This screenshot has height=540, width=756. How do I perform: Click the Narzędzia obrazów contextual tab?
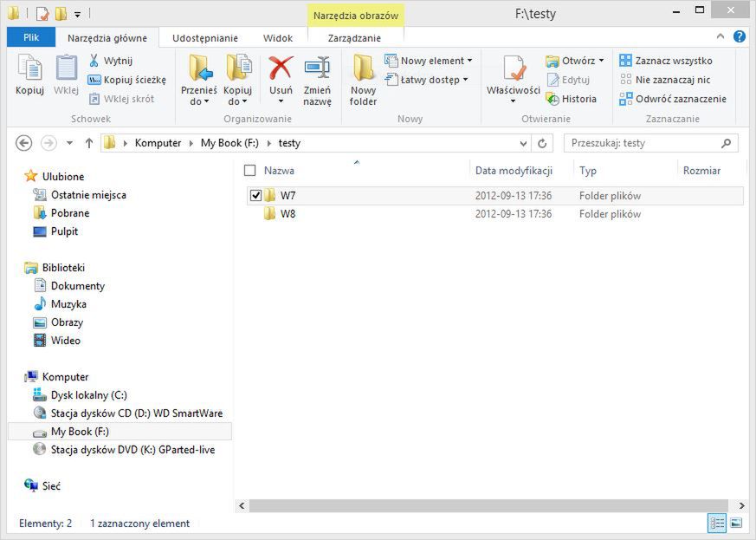[x=356, y=16]
